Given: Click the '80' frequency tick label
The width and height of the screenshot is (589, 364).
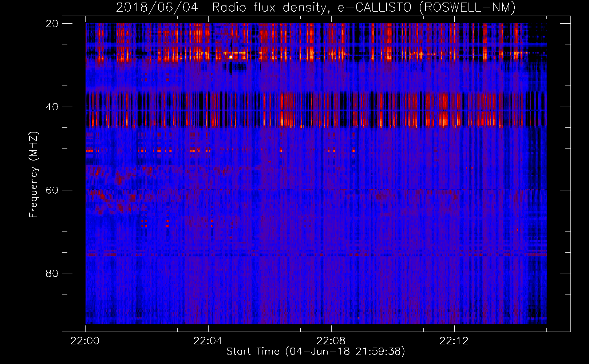Looking at the screenshot, I should point(52,273).
